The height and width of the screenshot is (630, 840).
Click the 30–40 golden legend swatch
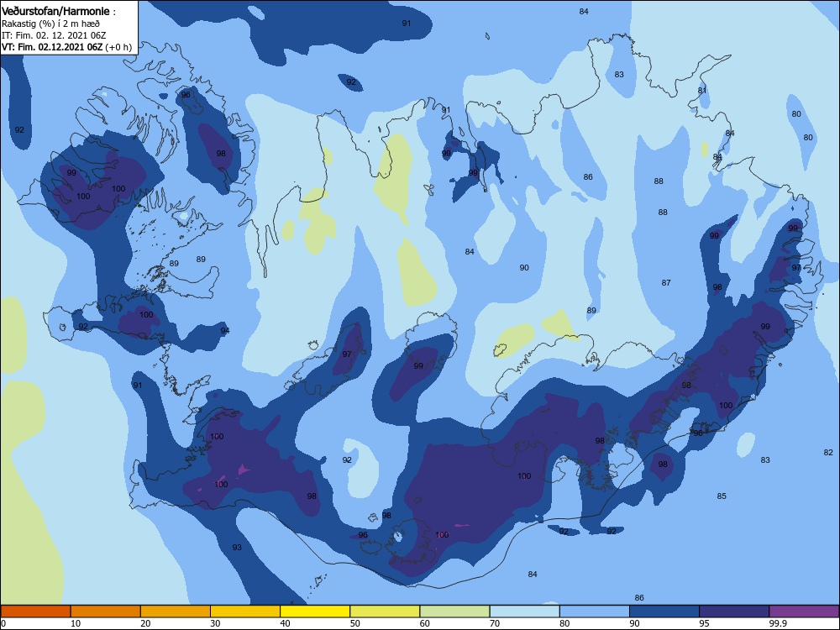(245, 612)
